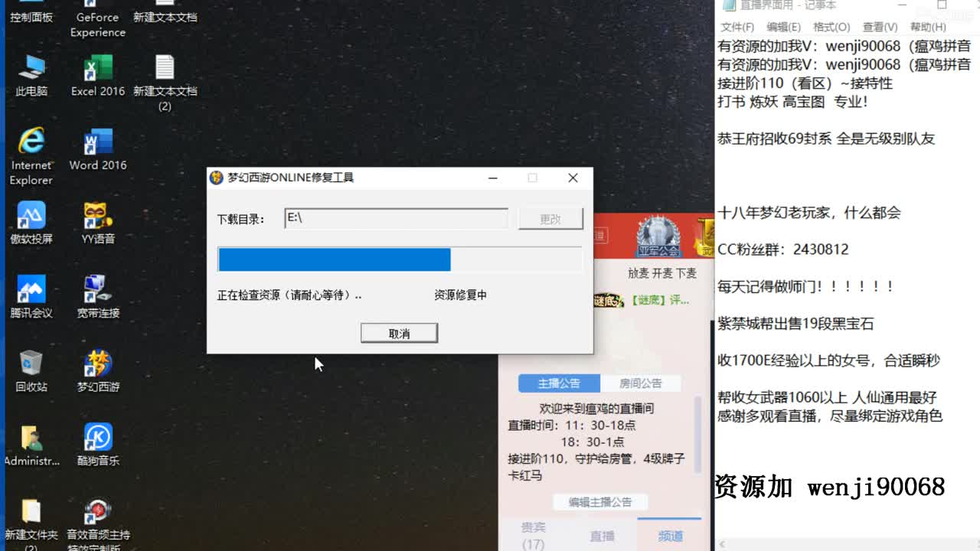
Task: Click the 梦幻西游 repair tool title icon
Action: (x=217, y=178)
